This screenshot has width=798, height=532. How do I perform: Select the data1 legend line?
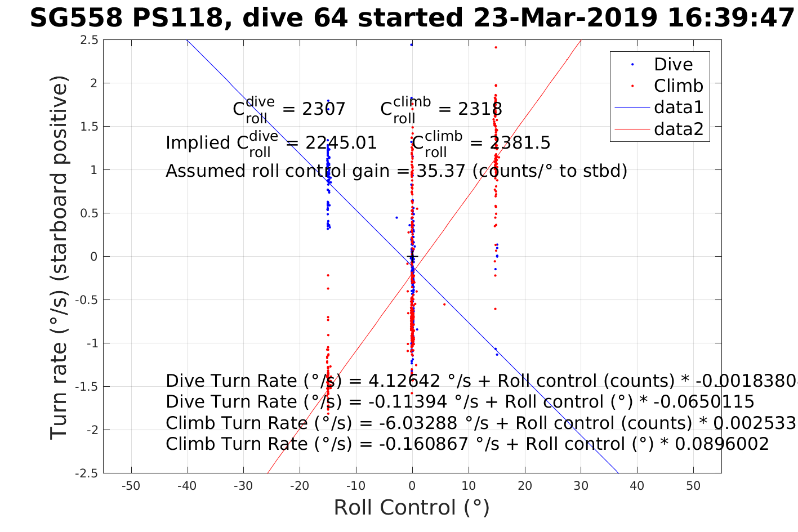coord(660,108)
